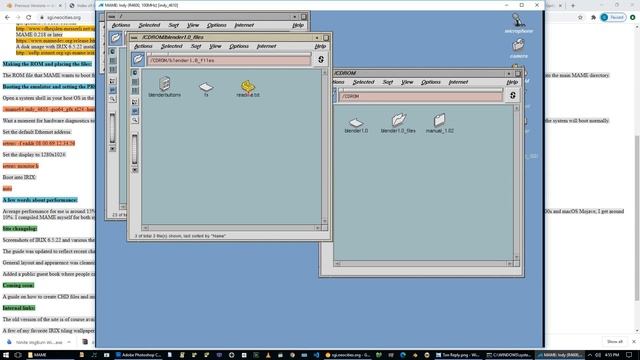Screen dimensions: 640x360
Task: Switch to C:\WINDOWS taskbar window
Action: 509,355
